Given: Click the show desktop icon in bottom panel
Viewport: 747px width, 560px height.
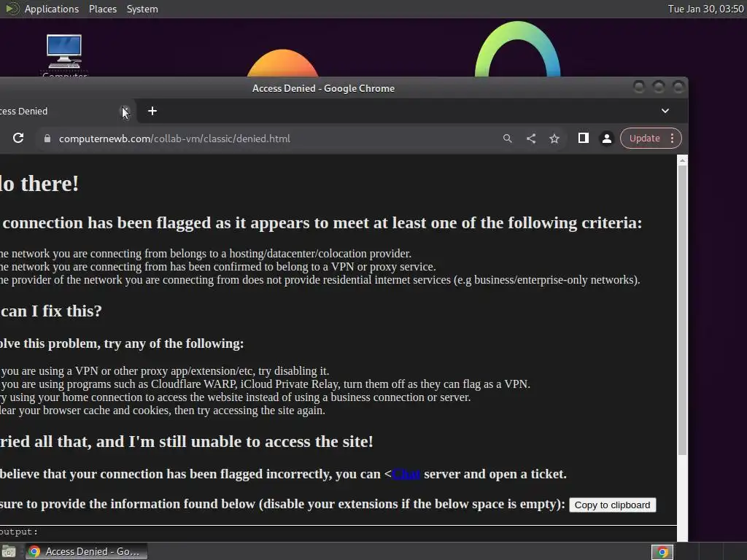Looking at the screenshot, I should (9, 551).
